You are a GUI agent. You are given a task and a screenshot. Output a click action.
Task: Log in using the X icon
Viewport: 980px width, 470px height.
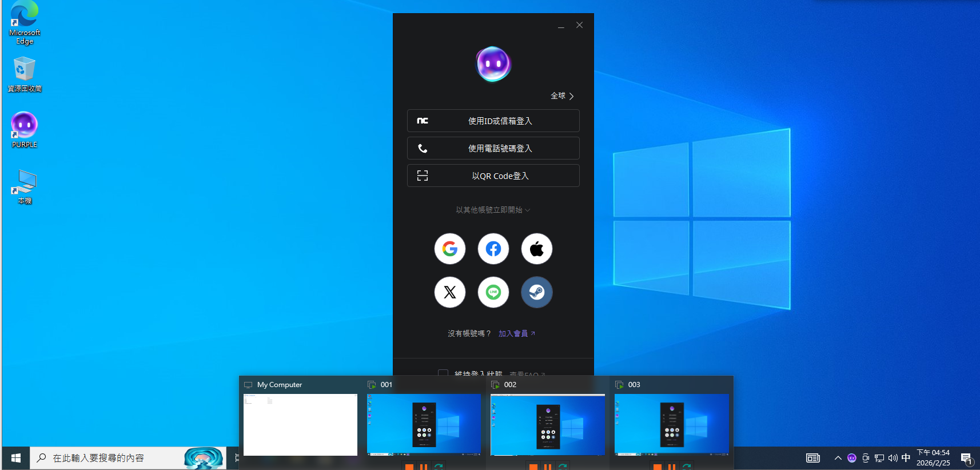tap(450, 292)
